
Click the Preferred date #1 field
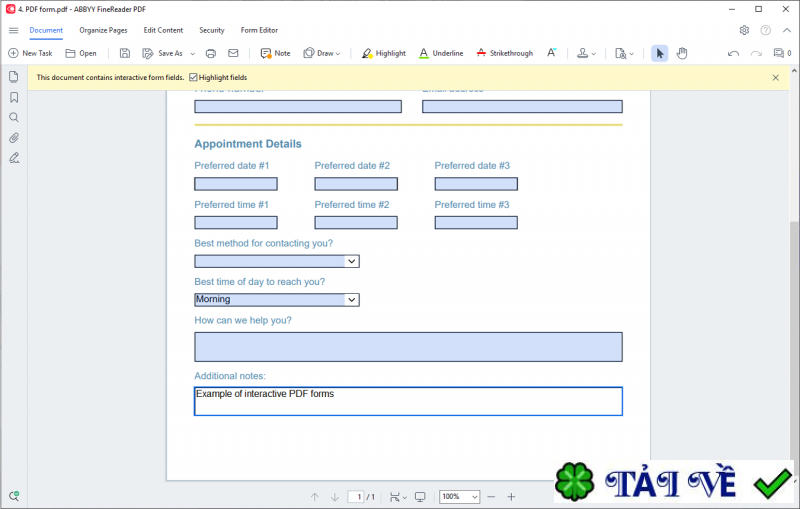pos(236,184)
